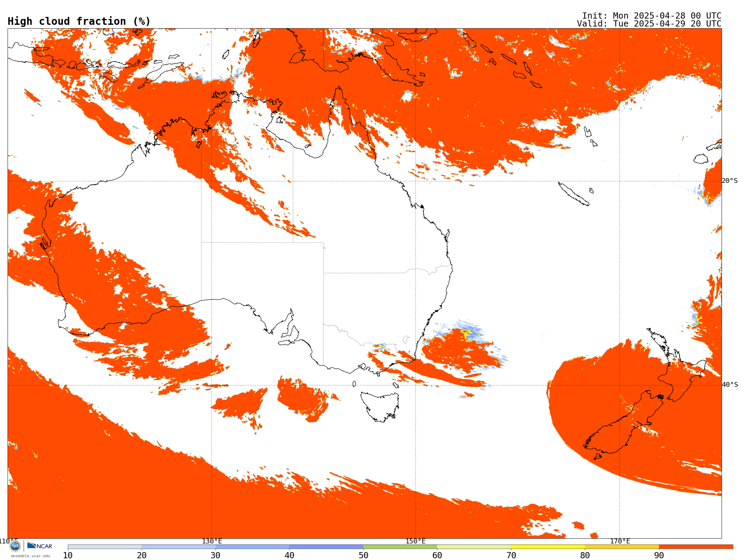
Task: Pick the 80–90 gold colorbar segment
Action: click(622, 547)
